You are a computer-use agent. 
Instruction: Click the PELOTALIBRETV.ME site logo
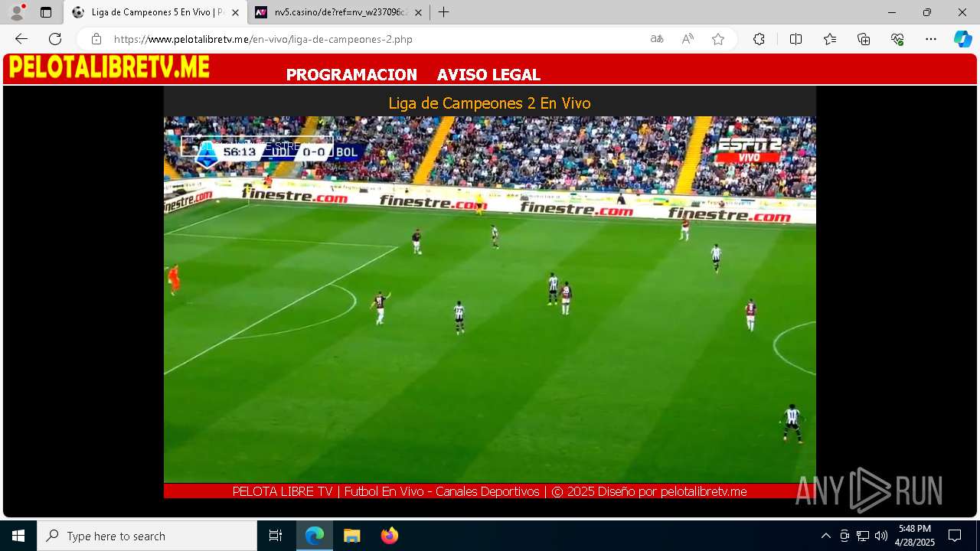(109, 68)
